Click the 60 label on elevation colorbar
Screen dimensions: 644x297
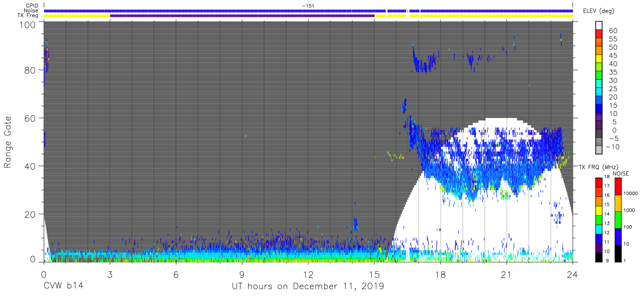(614, 30)
